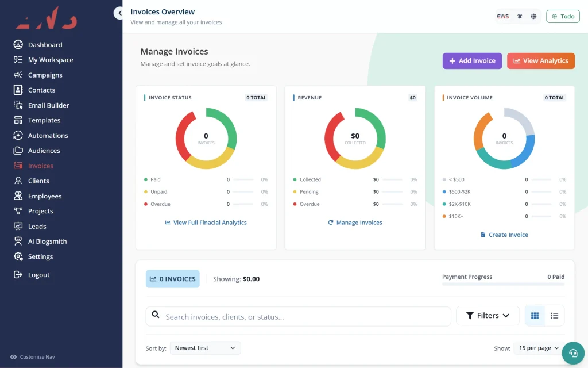Image resolution: width=588 pixels, height=368 pixels.
Task: Navigate to Automations menu item
Action: click(x=48, y=136)
